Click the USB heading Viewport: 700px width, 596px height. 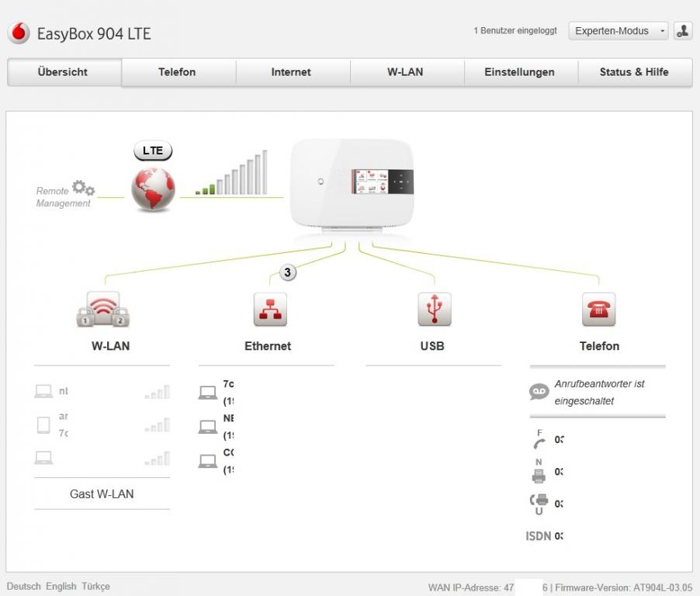point(432,346)
